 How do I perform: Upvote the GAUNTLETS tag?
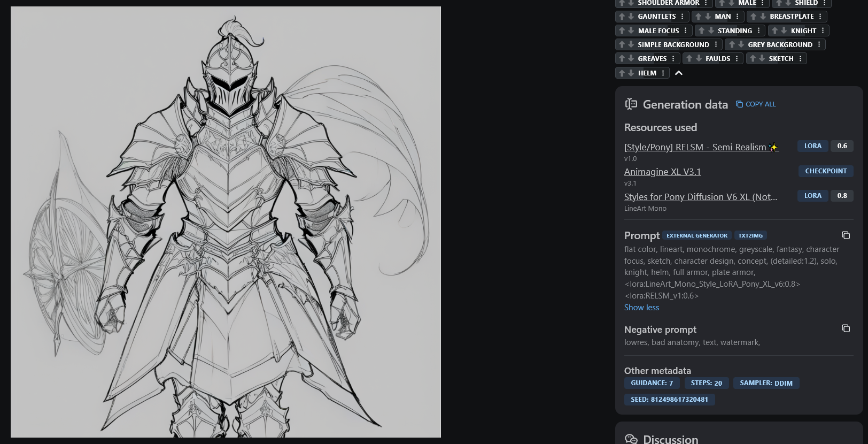click(x=622, y=17)
